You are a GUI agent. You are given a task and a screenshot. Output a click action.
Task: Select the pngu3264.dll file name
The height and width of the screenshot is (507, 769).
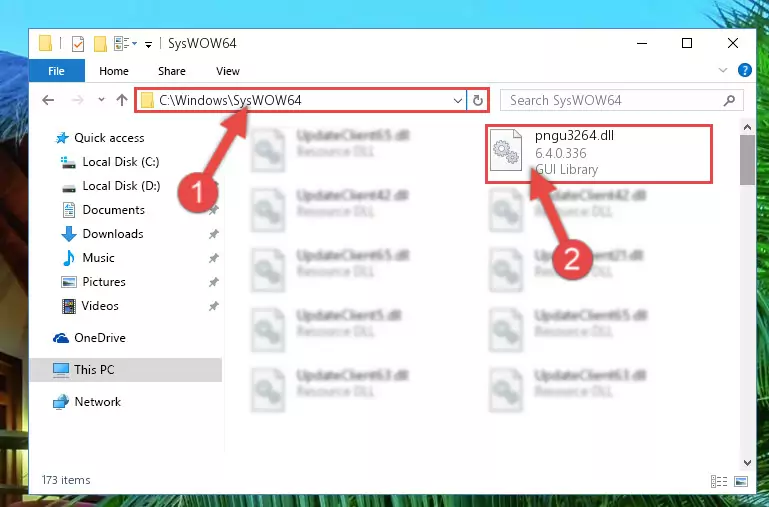(x=574, y=136)
